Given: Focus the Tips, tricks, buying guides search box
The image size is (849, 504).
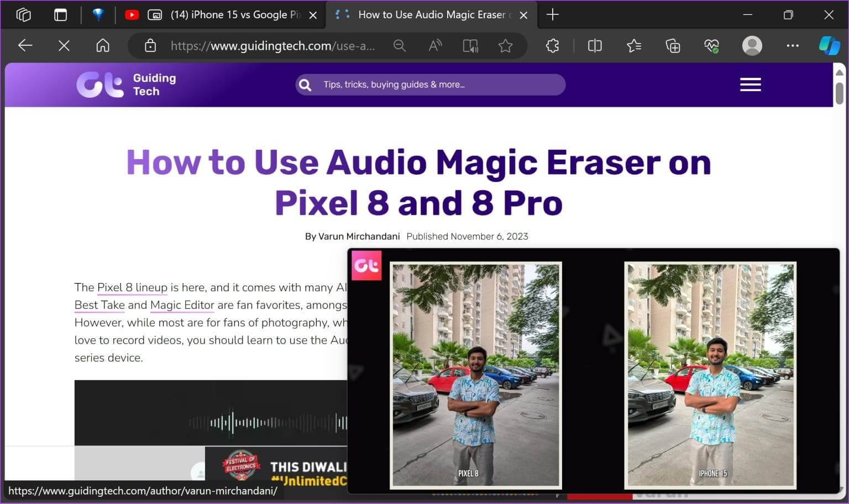Looking at the screenshot, I should tap(430, 85).
